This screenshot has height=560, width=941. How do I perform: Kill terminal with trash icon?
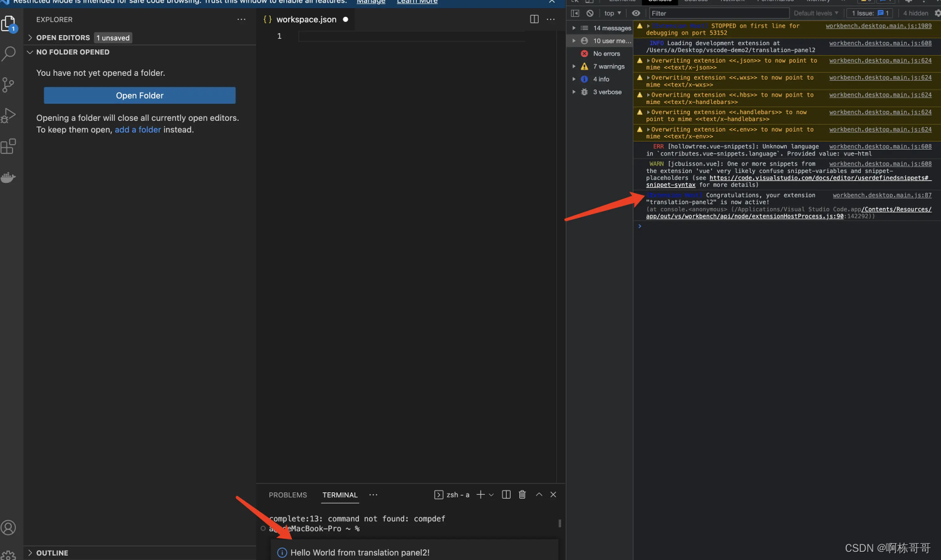tap(522, 495)
